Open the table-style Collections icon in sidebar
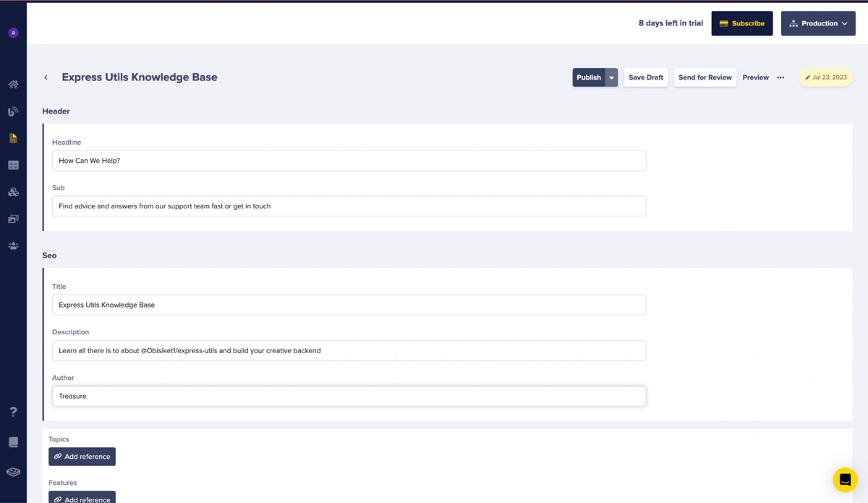Viewport: 868px width, 503px height. coord(13,165)
